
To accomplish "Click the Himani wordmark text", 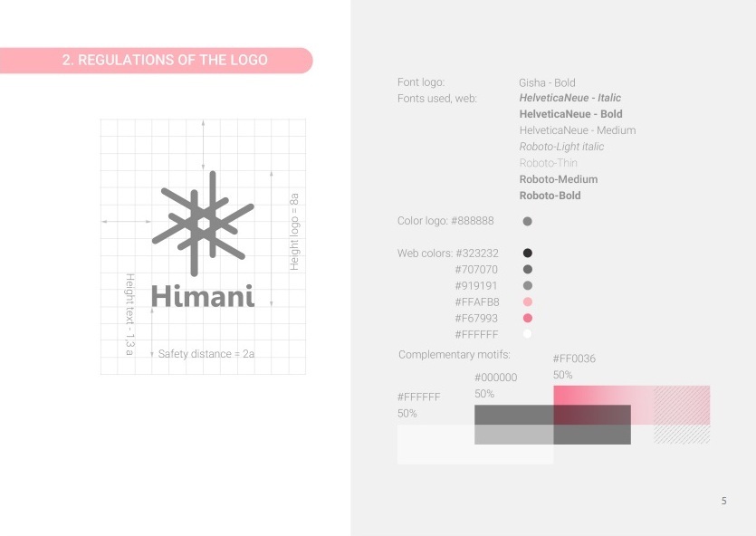I will [x=203, y=296].
